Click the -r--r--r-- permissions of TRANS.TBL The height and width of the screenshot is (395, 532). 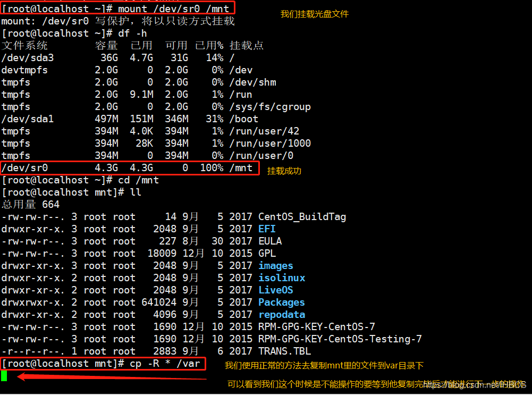pos(32,351)
